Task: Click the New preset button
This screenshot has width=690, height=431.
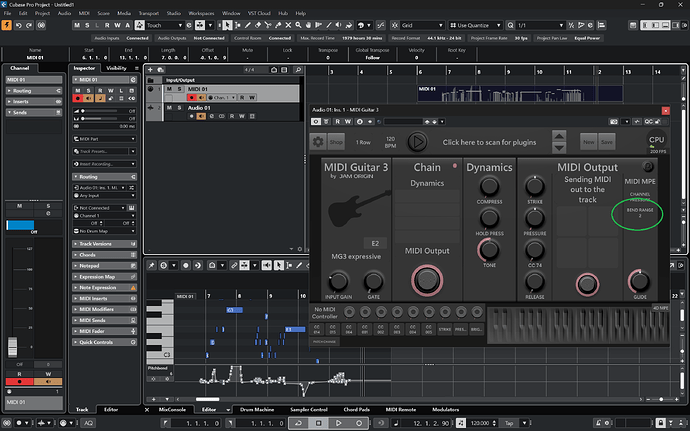Action: click(x=589, y=142)
